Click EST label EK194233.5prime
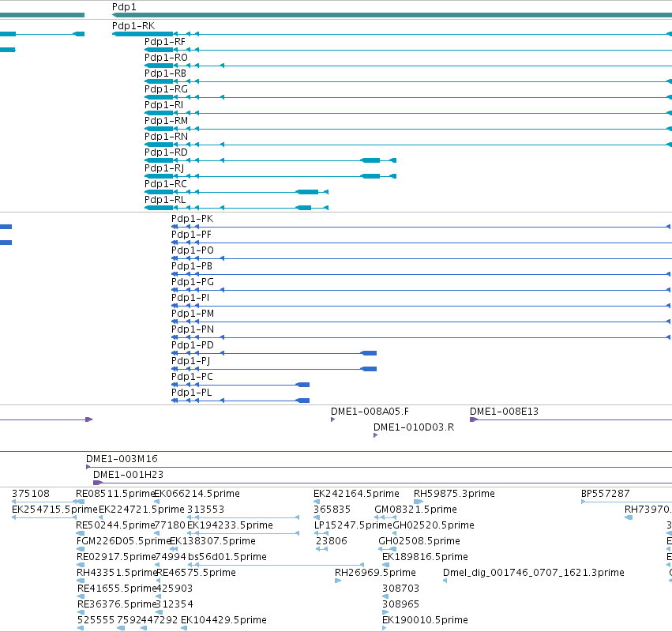The height and width of the screenshot is (632, 672). point(230,525)
